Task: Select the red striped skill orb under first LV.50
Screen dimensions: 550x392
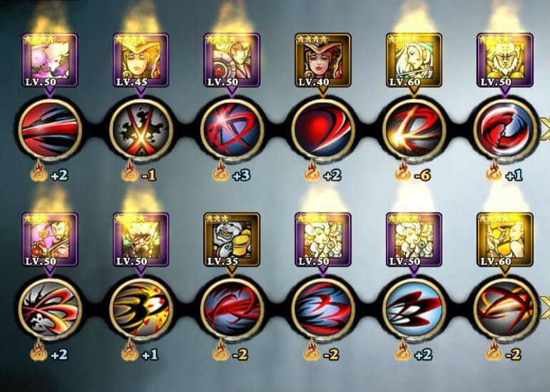Action: point(50,130)
